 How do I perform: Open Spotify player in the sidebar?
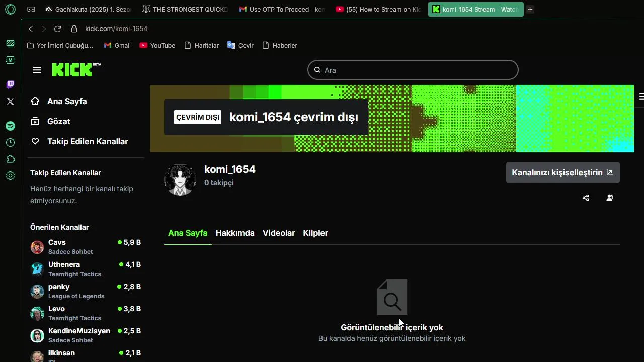coord(10,126)
